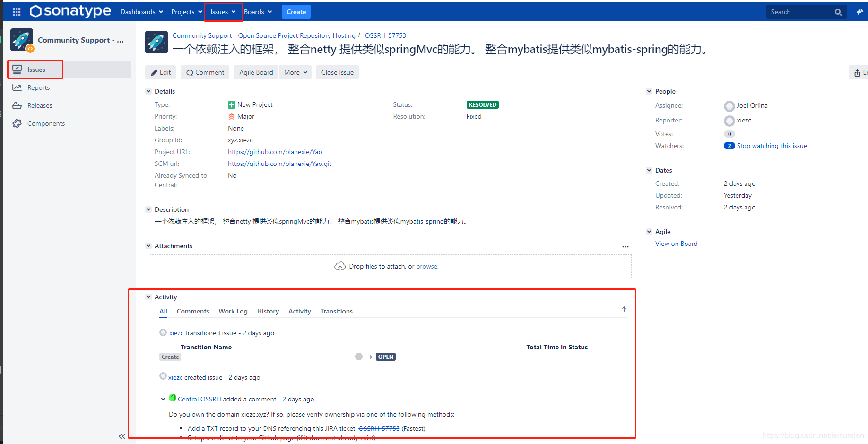Click the Central OSSRH avatar icon
This screenshot has height=444, width=868.
(x=173, y=398)
